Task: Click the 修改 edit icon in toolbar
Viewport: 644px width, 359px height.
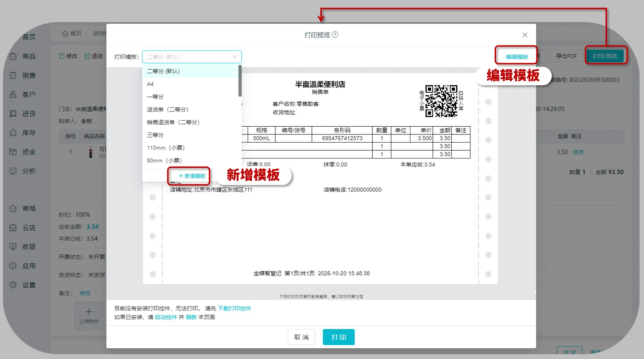Action: [x=62, y=56]
